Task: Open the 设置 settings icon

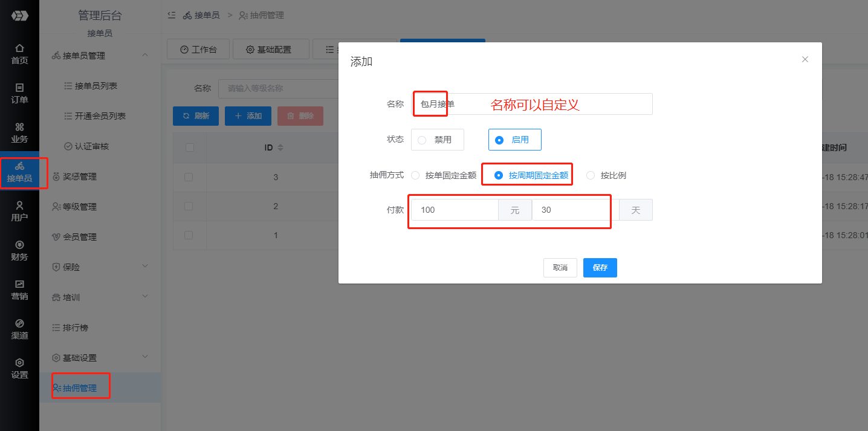Action: pyautogui.click(x=19, y=368)
